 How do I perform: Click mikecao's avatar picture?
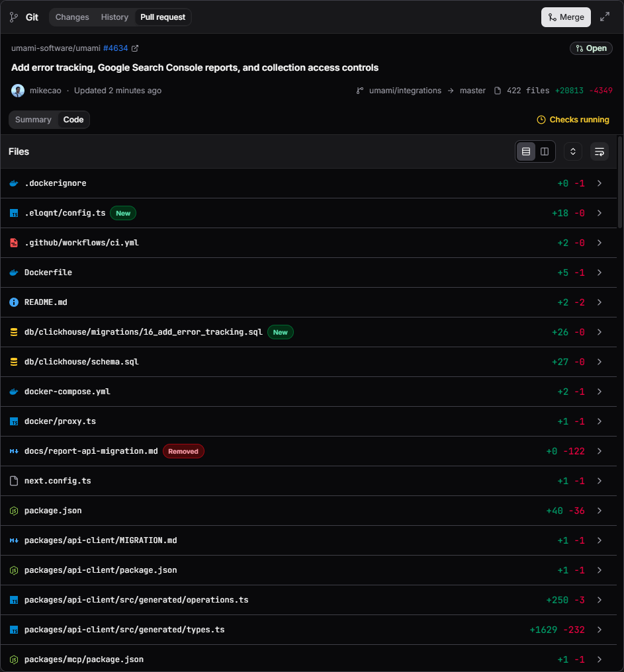pyautogui.click(x=18, y=91)
